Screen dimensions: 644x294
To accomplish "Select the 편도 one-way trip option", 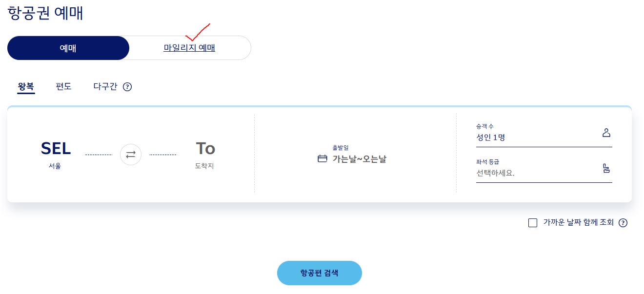I will pyautogui.click(x=63, y=86).
